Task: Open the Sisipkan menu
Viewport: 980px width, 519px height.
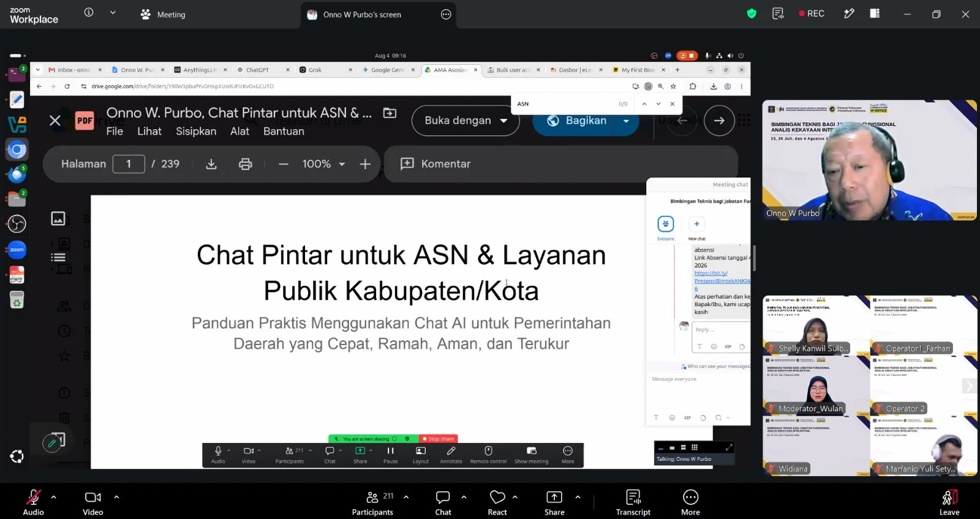Action: tap(196, 131)
